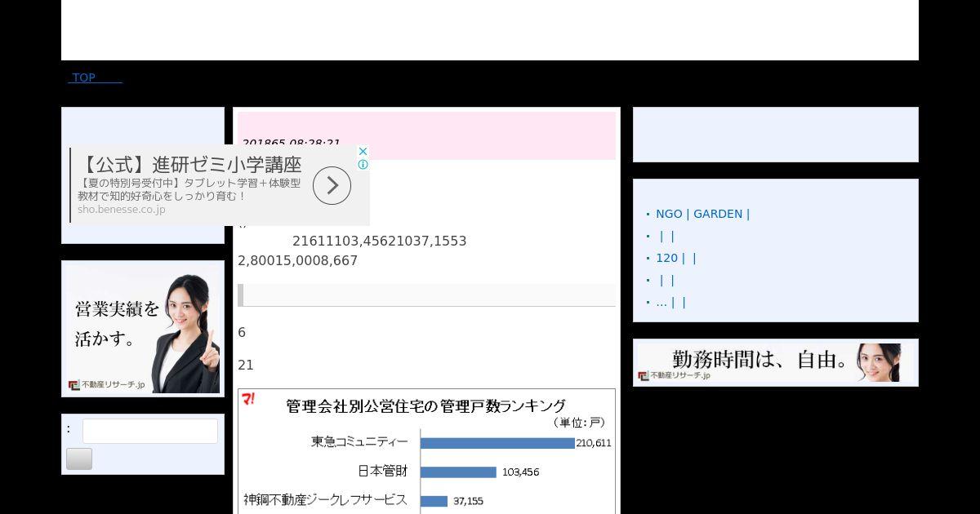Visit the sho.benesse.co.jp ad link
980x514 pixels.
[122, 210]
